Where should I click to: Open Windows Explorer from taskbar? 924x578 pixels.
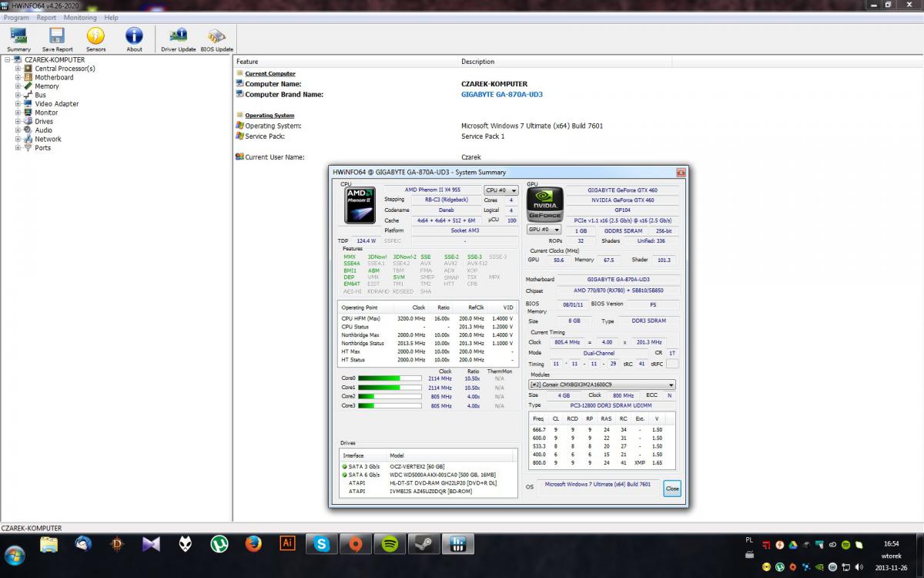[x=49, y=544]
